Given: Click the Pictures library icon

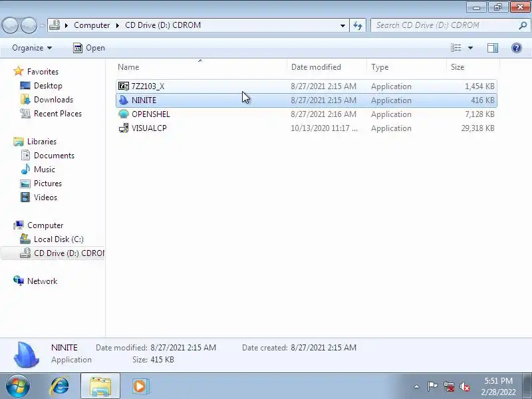Looking at the screenshot, I should [x=25, y=184].
